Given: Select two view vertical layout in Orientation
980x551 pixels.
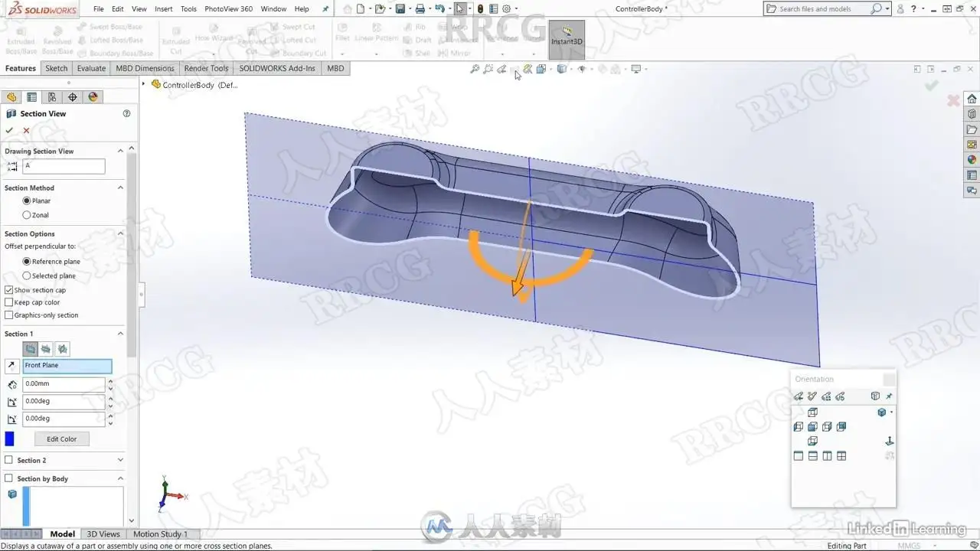Looking at the screenshot, I should click(x=828, y=456).
